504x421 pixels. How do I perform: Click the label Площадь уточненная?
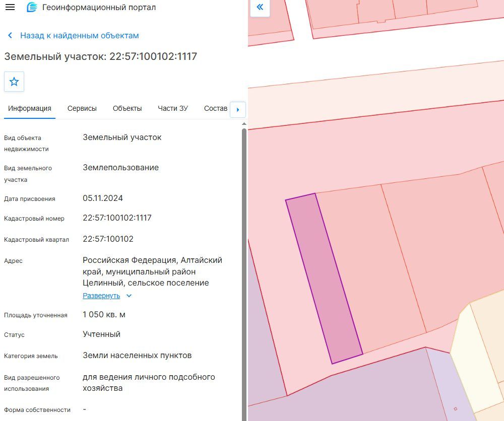pyautogui.click(x=36, y=315)
